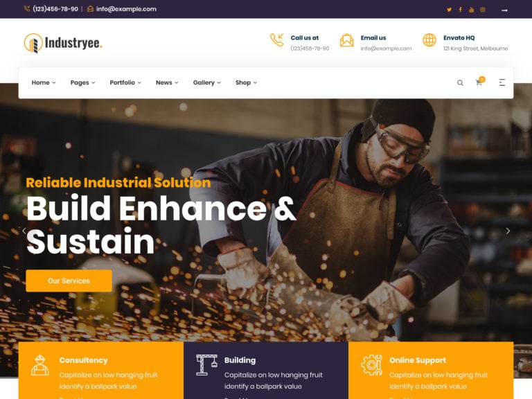The image size is (532, 399).
Task: Expand the Pages dropdown menu
Action: click(82, 82)
